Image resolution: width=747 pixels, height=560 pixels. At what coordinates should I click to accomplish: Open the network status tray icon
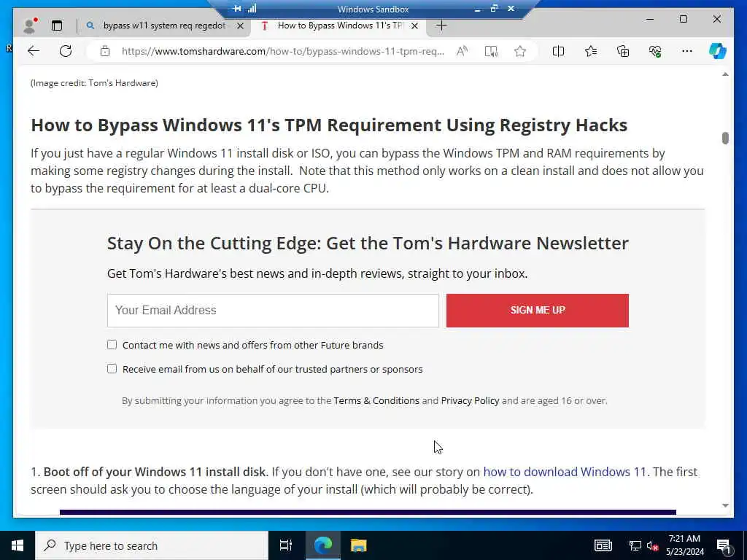pos(635,545)
